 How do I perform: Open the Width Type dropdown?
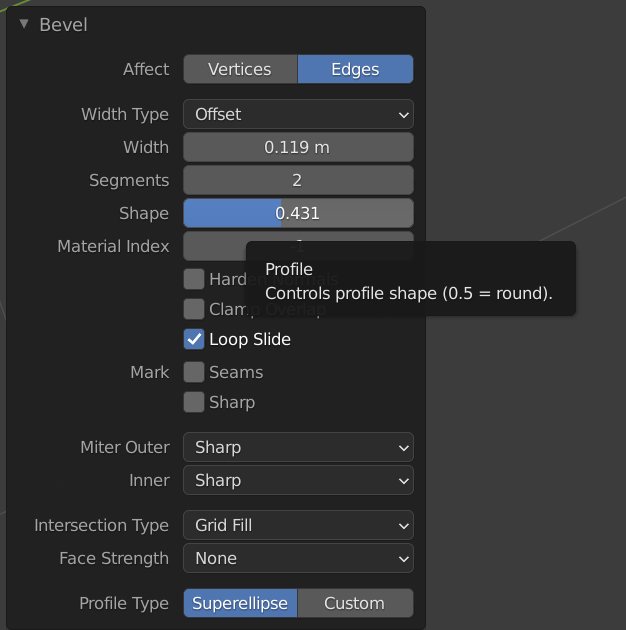298,115
